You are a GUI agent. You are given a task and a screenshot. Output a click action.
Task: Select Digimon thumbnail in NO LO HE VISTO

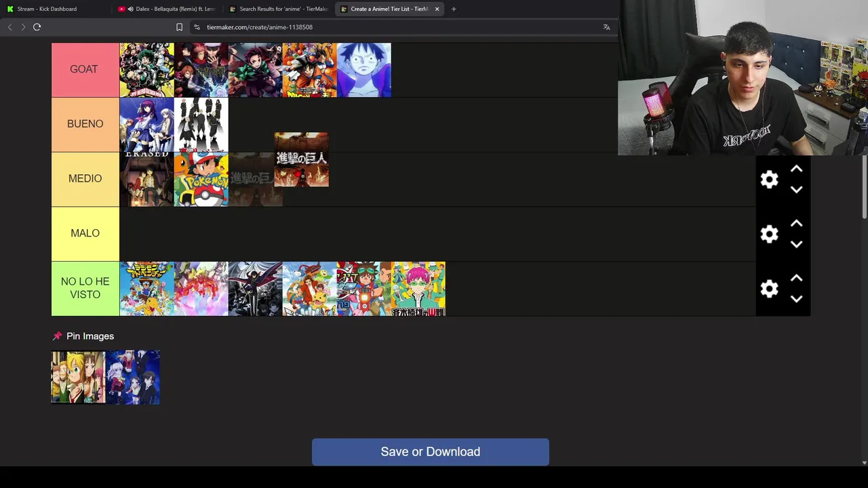pos(147,289)
